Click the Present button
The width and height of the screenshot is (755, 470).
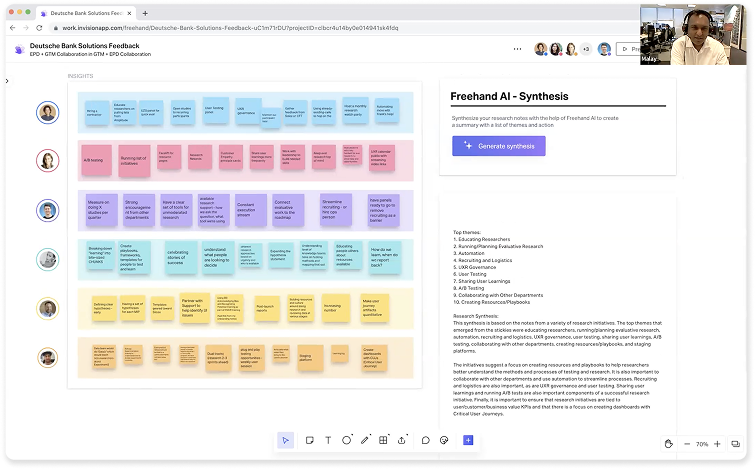(629, 49)
